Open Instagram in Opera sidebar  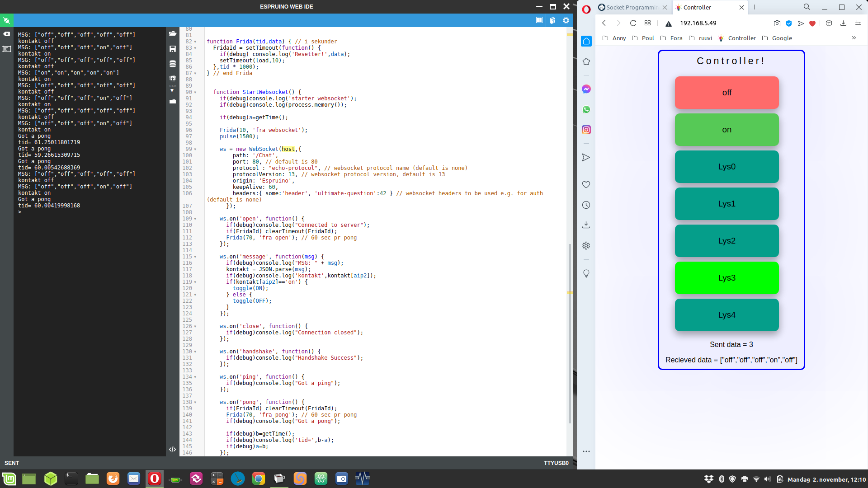tap(586, 130)
